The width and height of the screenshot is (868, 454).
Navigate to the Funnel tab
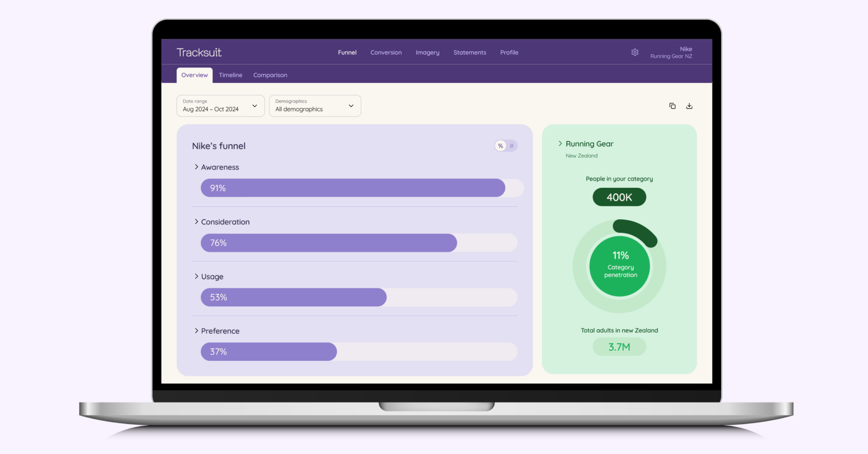[347, 53]
